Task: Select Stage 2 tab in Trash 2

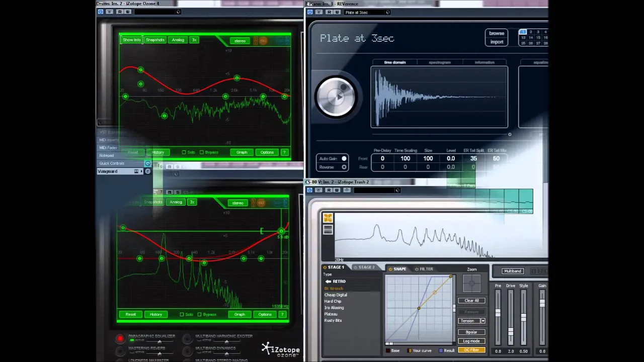Action: [364, 267]
